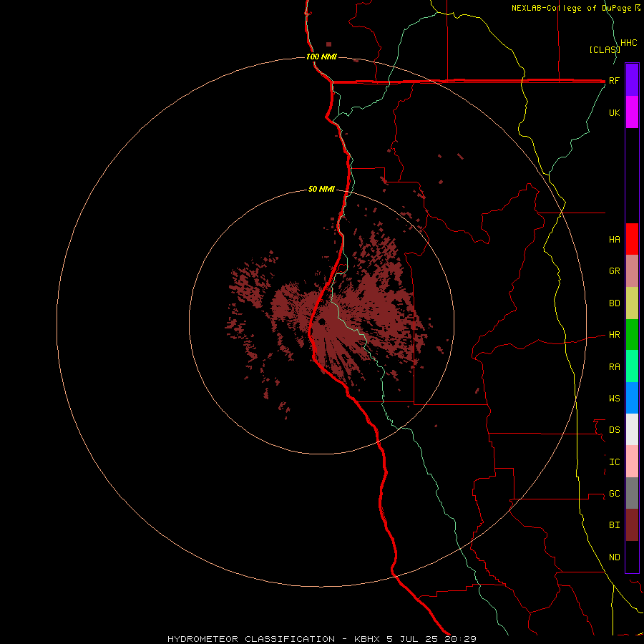Click the GC legend label

click(x=614, y=494)
